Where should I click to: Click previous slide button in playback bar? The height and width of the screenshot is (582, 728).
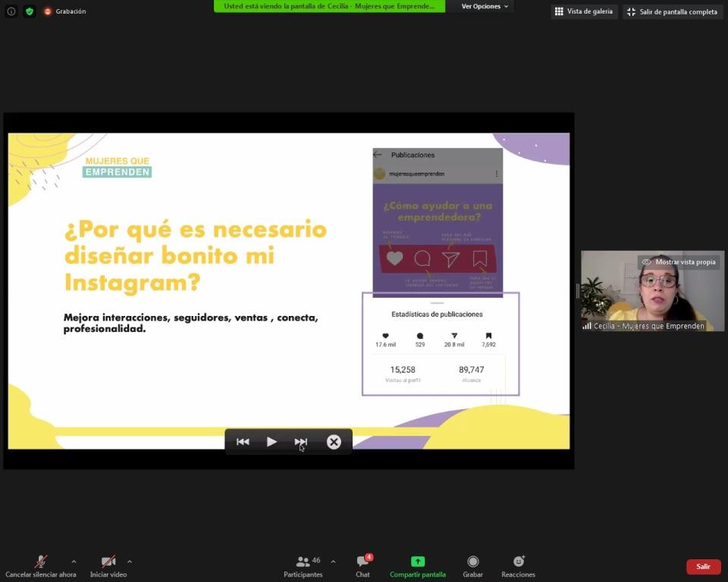[243, 442]
